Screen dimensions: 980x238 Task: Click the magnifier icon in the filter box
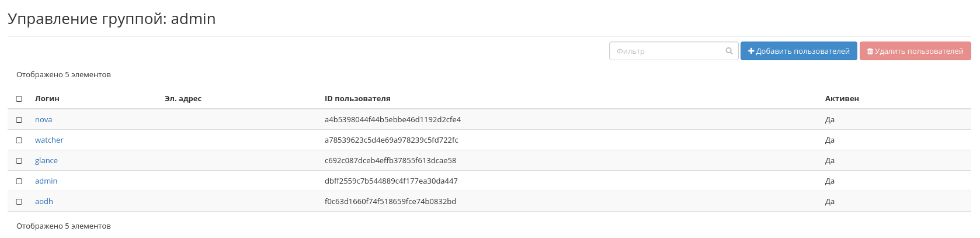pyautogui.click(x=729, y=51)
